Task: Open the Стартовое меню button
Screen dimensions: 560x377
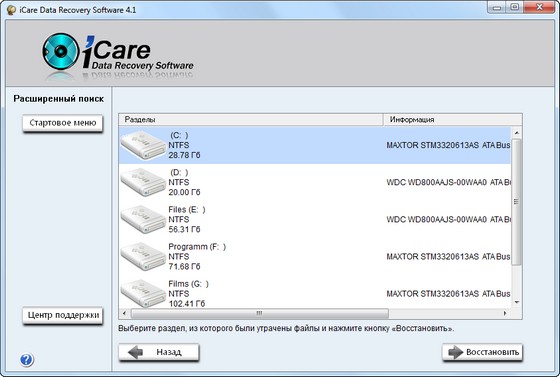Action: pyautogui.click(x=63, y=123)
